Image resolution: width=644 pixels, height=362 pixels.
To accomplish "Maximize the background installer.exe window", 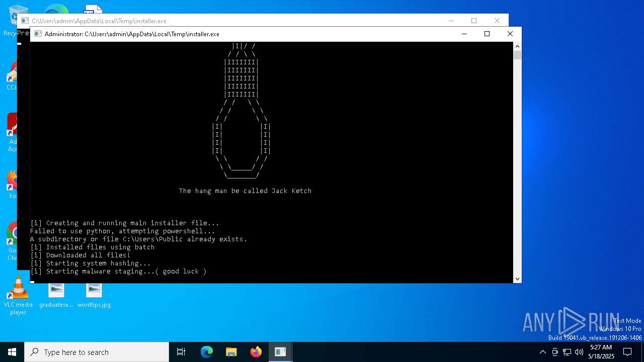I will click(x=473, y=21).
